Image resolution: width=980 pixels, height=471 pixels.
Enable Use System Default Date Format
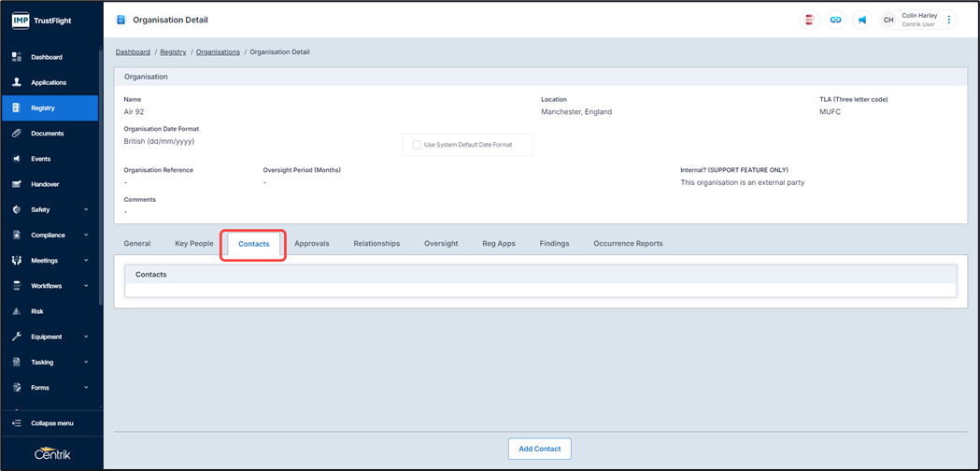pyautogui.click(x=417, y=145)
